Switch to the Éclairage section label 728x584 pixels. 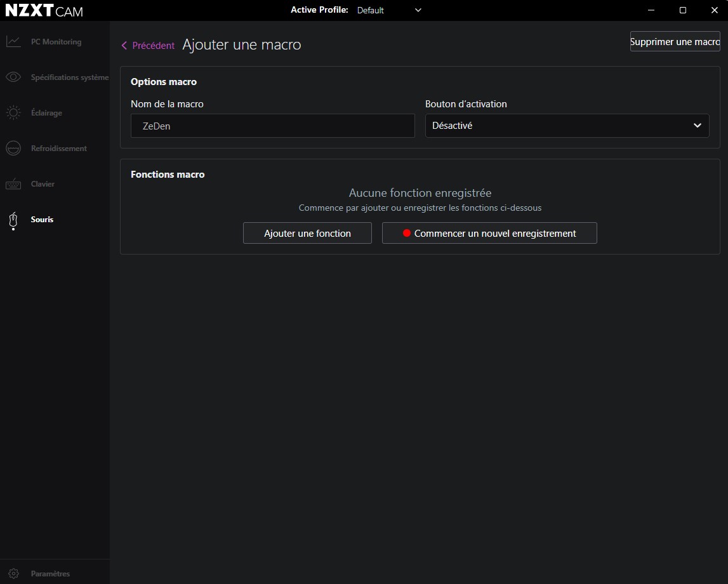tap(46, 113)
